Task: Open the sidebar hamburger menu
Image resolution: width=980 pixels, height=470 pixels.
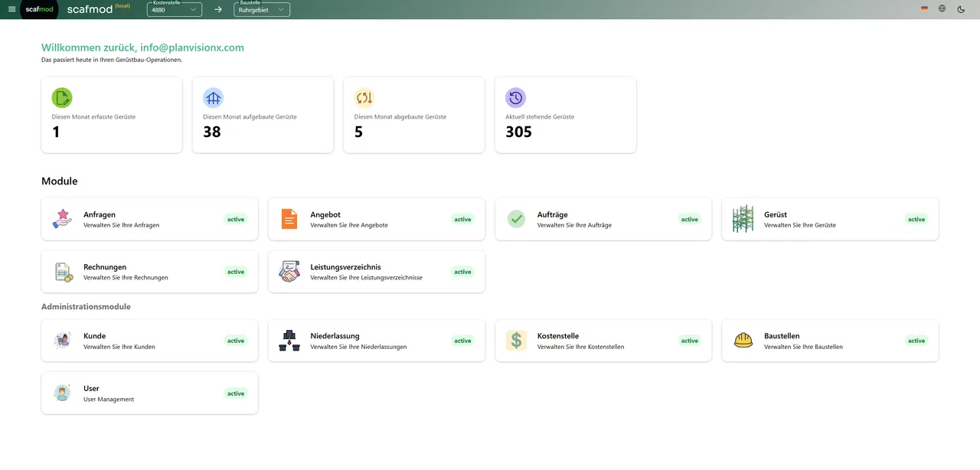Action: (x=11, y=8)
